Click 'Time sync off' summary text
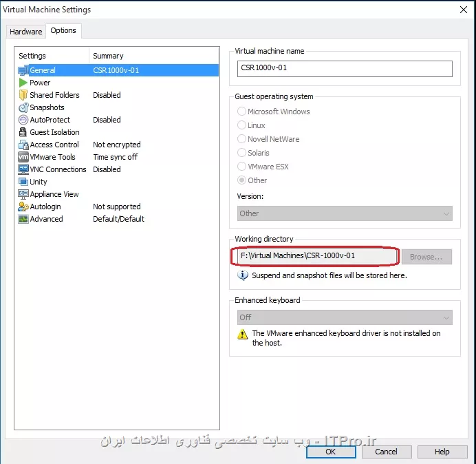Viewport: 476px width, 464px height. (x=116, y=157)
